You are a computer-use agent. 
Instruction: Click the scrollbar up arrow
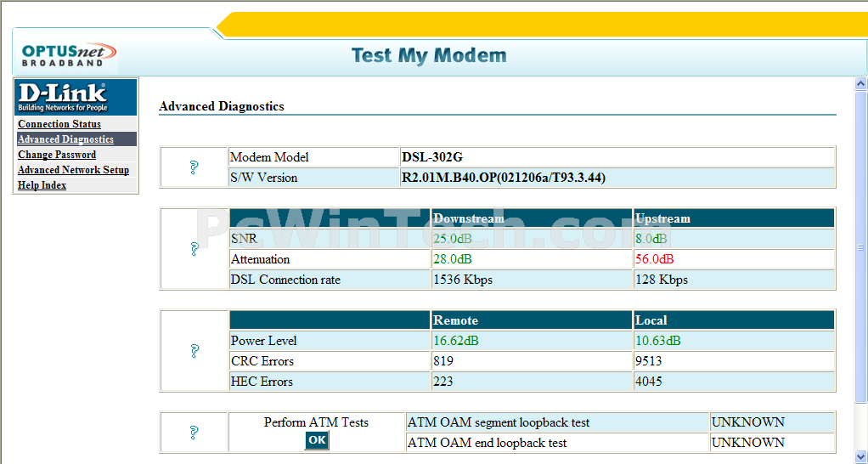tap(860, 84)
